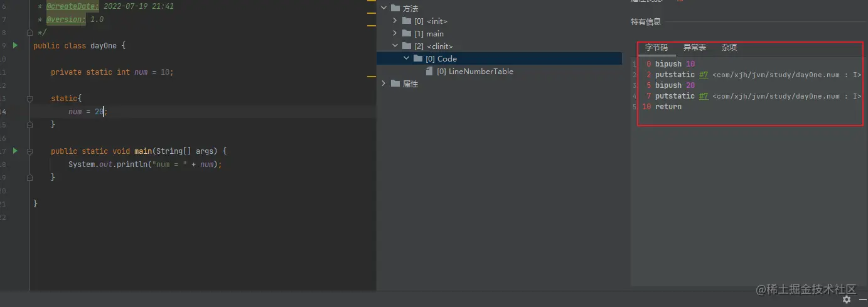Click the 'main' method name in editor
Image resolution: width=868 pixels, height=307 pixels.
tap(142, 151)
